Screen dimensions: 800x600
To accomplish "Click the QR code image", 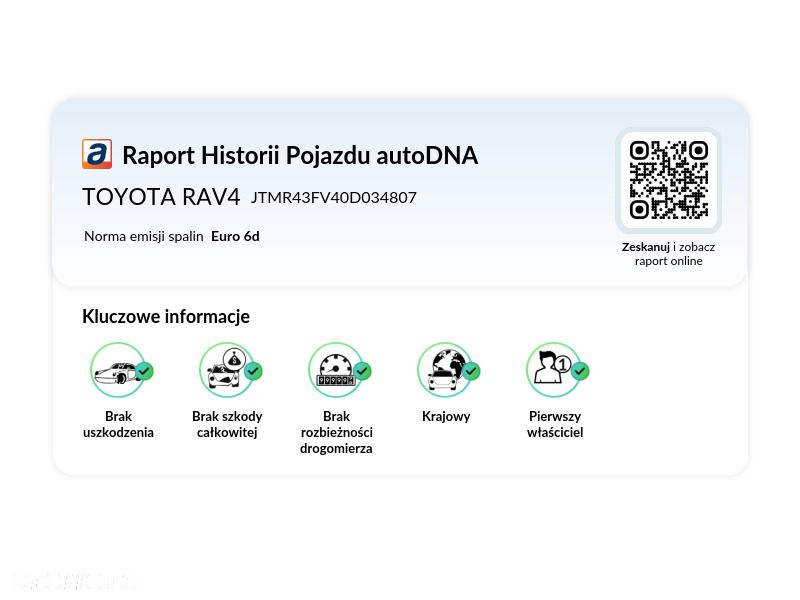I will click(668, 180).
